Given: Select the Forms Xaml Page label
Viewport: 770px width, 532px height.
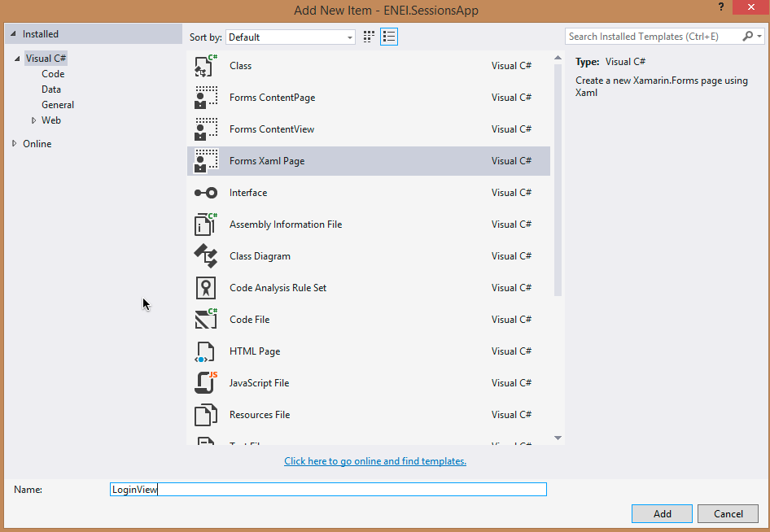Looking at the screenshot, I should [267, 161].
